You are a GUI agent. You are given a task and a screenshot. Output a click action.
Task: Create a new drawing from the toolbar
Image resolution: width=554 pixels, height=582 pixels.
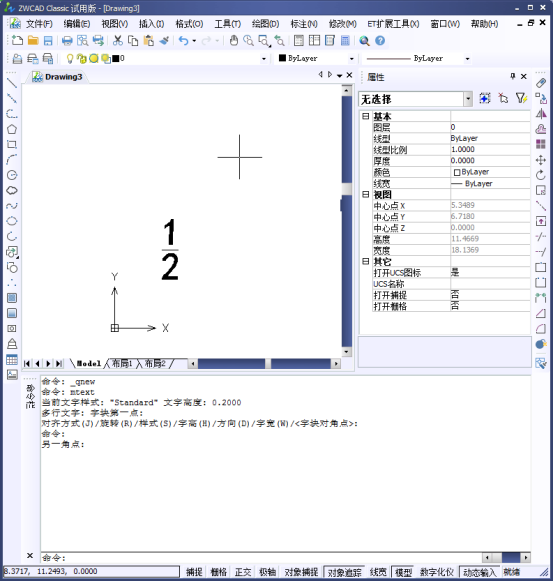click(17, 40)
